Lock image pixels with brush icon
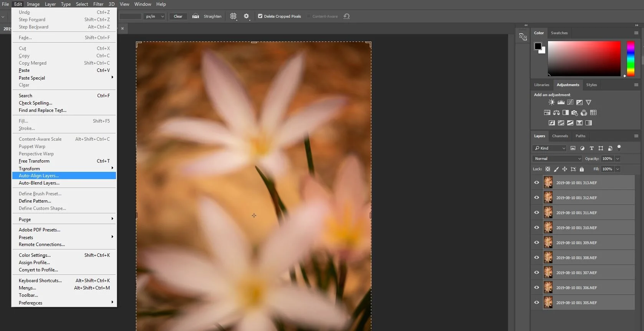 [556, 169]
